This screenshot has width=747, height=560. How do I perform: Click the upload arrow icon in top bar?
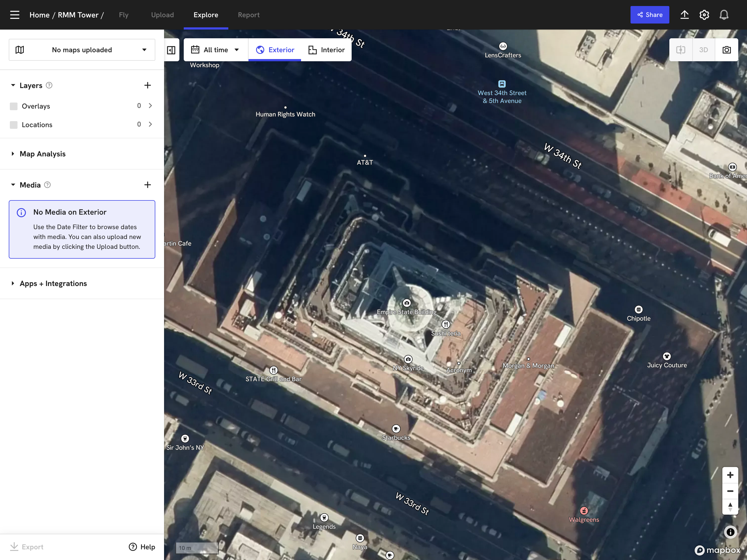point(685,14)
